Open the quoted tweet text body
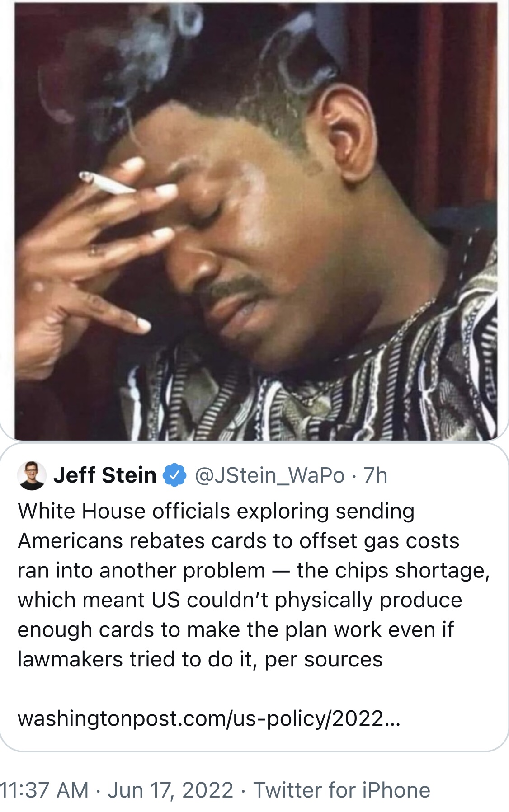509x812 pixels. point(253,585)
